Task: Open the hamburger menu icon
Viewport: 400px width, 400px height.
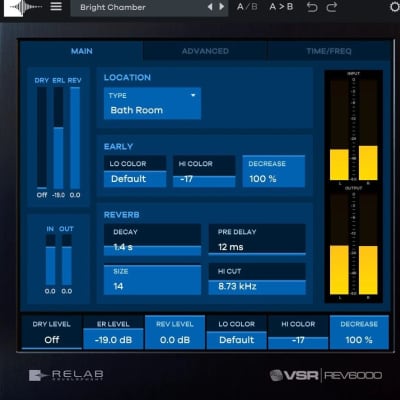Action: 56,6
